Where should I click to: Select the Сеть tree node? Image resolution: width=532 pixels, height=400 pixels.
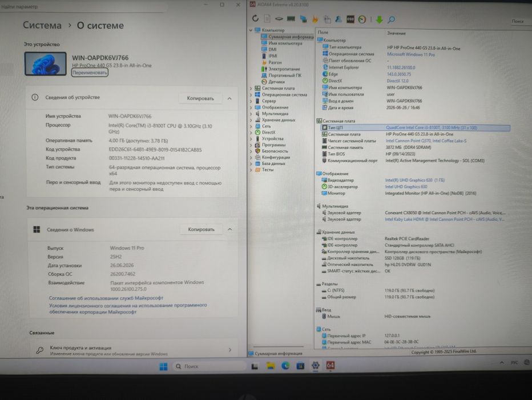tap(263, 126)
